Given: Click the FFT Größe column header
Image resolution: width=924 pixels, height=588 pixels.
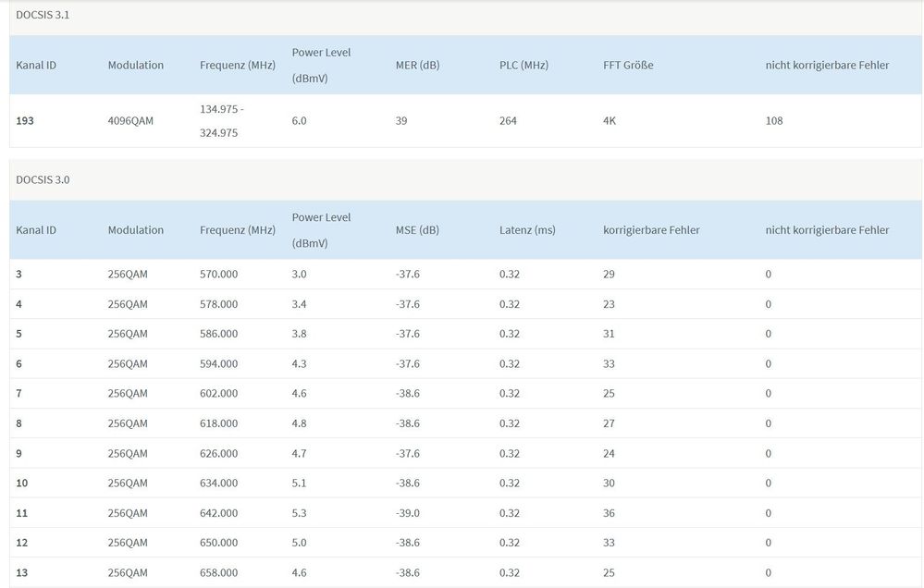Looking at the screenshot, I should [x=628, y=65].
